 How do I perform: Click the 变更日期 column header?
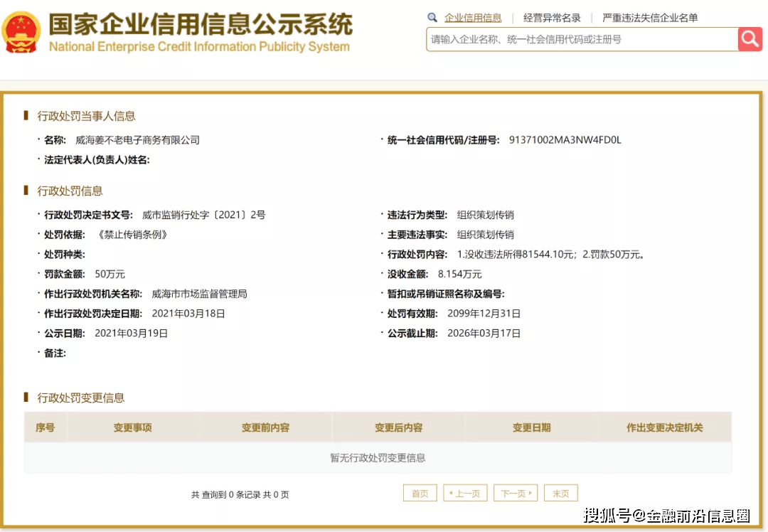tap(532, 427)
